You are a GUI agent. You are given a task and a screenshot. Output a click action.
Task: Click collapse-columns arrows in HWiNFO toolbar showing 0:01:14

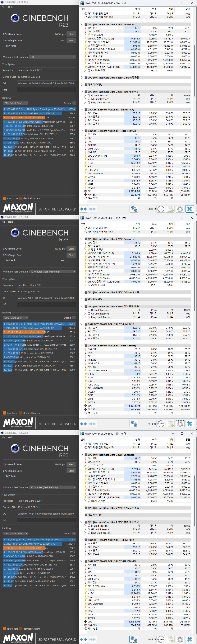[x=92, y=209]
